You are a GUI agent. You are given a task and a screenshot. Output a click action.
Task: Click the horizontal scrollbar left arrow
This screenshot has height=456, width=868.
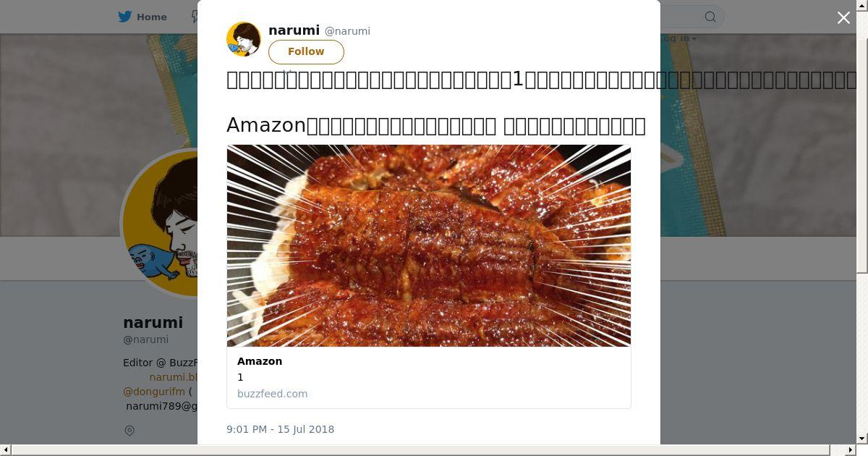(6, 450)
